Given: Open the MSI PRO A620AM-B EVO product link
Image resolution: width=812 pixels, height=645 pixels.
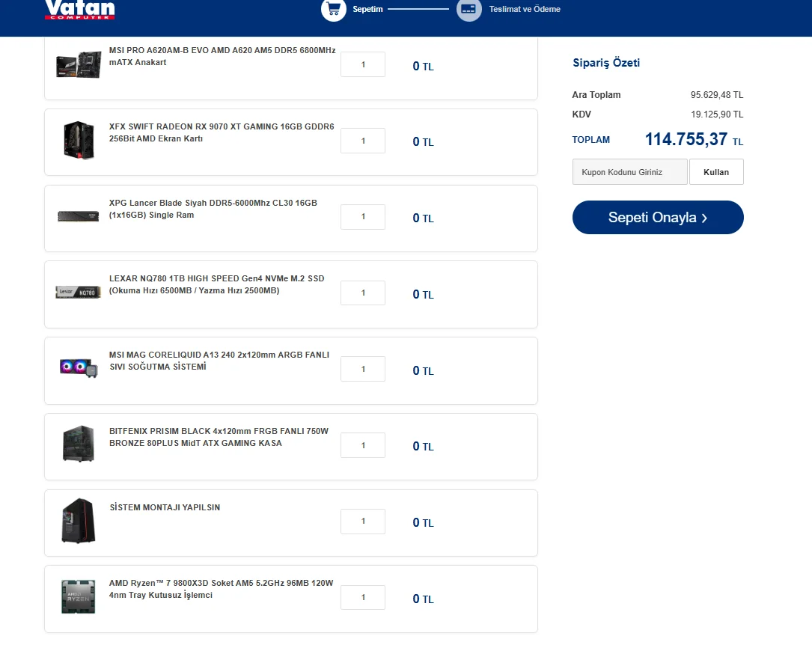Looking at the screenshot, I should point(222,56).
